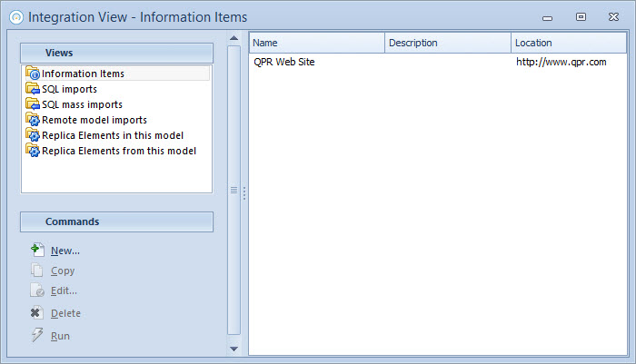Sort by the Name column header
Viewport: 636px width, 364px height.
pos(317,43)
